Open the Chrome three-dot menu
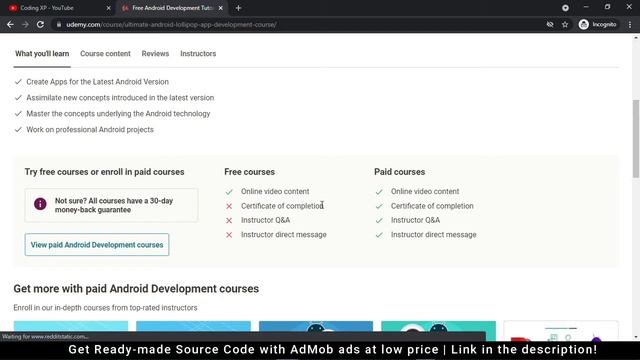640x360 pixels. [630, 24]
